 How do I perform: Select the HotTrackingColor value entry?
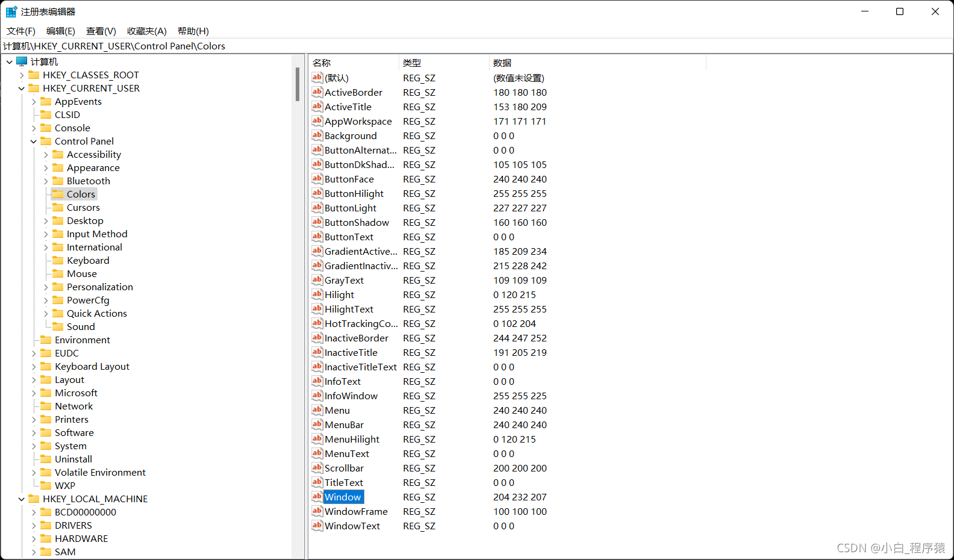pos(361,323)
